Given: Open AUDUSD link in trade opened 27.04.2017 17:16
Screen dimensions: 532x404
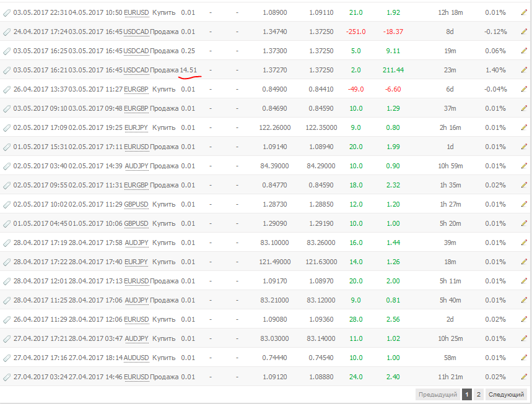Looking at the screenshot, I should [136, 358].
